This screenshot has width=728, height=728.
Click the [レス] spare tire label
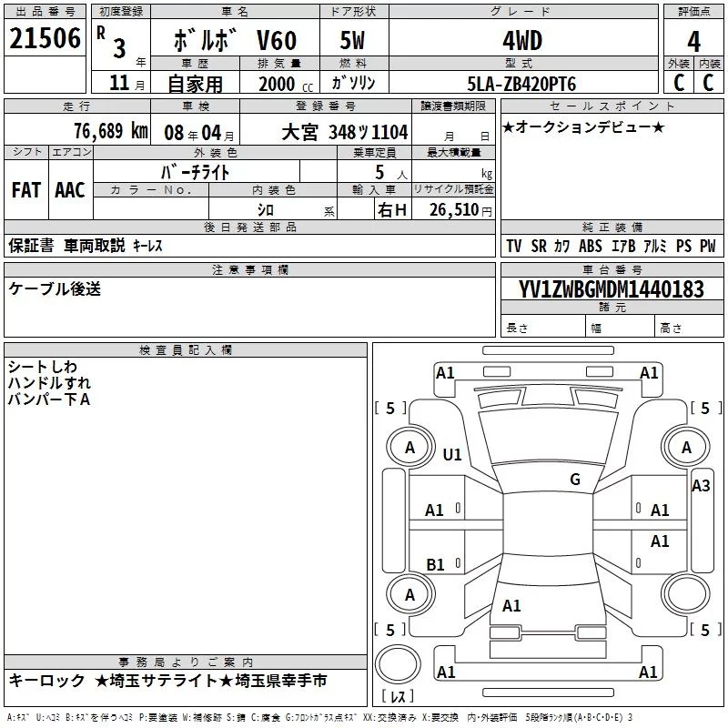(397, 695)
